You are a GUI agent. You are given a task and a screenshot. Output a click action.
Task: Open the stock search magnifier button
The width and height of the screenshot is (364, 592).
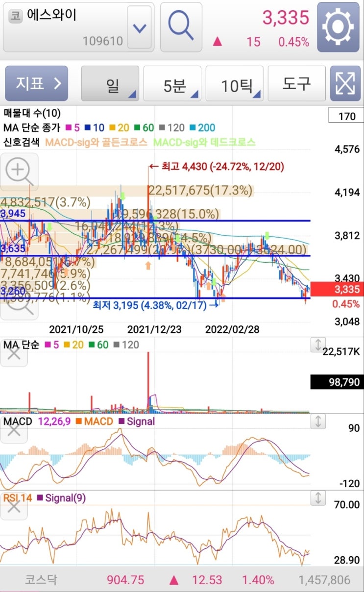(181, 27)
